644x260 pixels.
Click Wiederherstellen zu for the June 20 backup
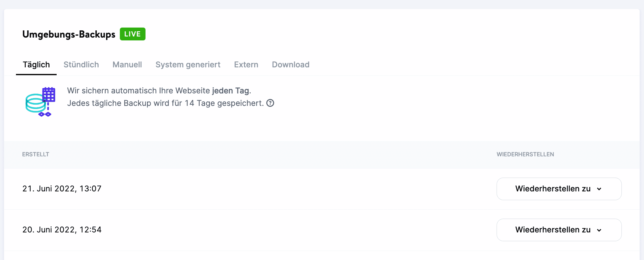coord(559,230)
